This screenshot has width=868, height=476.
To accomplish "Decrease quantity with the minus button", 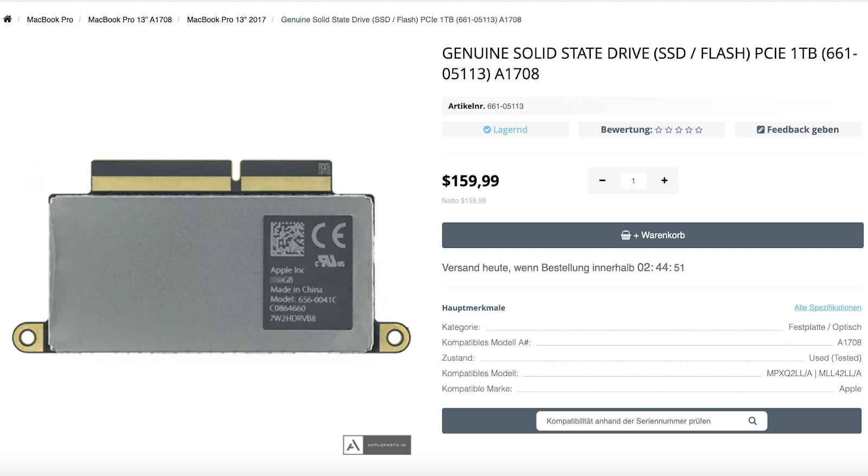I will pos(602,181).
